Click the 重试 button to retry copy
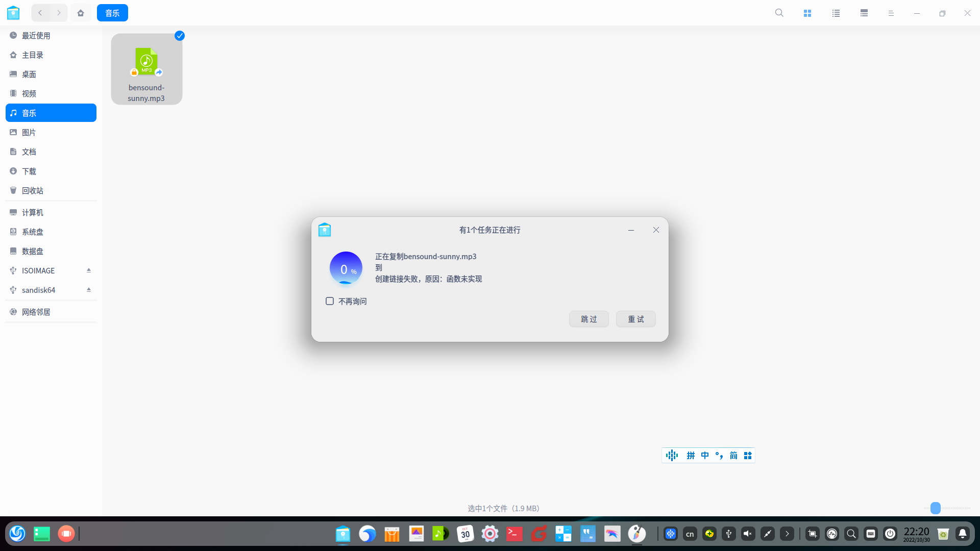Image resolution: width=980 pixels, height=551 pixels. tap(635, 319)
